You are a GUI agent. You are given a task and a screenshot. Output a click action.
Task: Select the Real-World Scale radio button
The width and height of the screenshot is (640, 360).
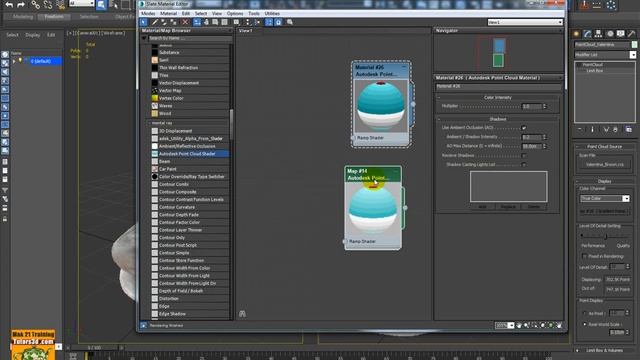[x=584, y=324]
